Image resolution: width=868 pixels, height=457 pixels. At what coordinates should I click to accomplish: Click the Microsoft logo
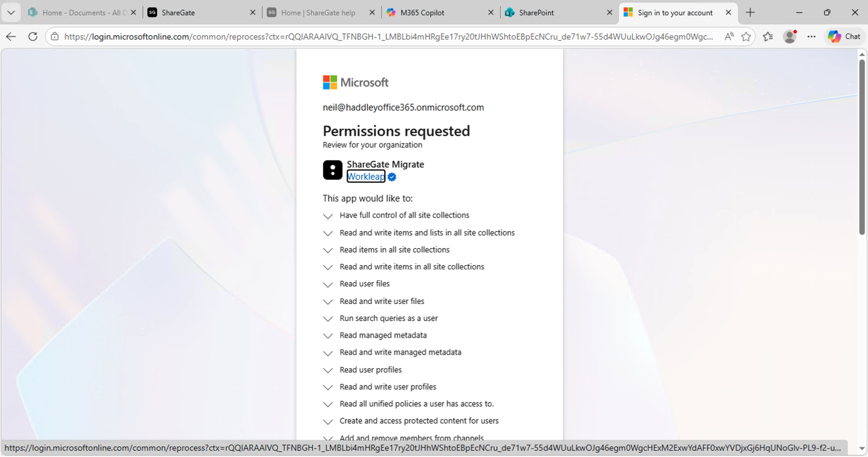[x=356, y=82]
